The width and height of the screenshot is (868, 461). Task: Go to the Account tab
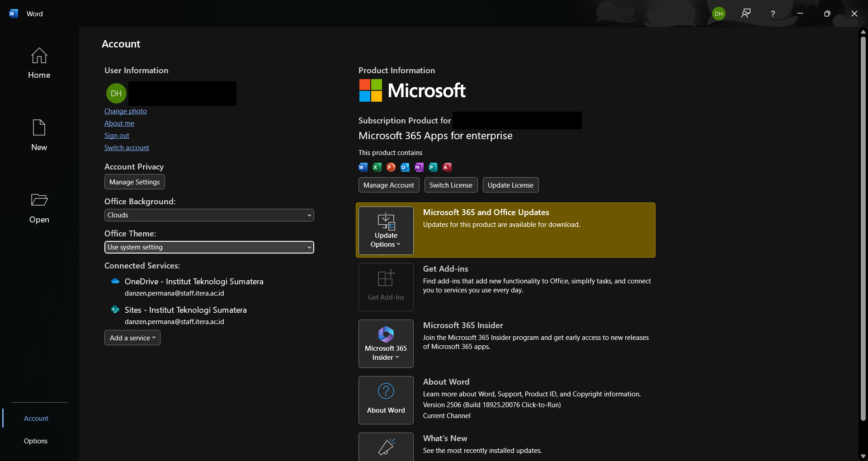tap(36, 419)
